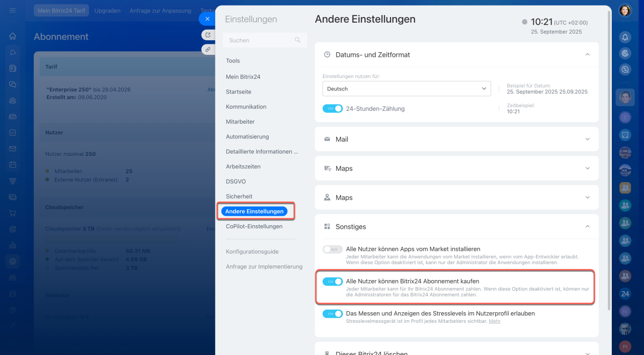Open the employees people sidebar icon
The image size is (644, 355).
click(x=13, y=101)
